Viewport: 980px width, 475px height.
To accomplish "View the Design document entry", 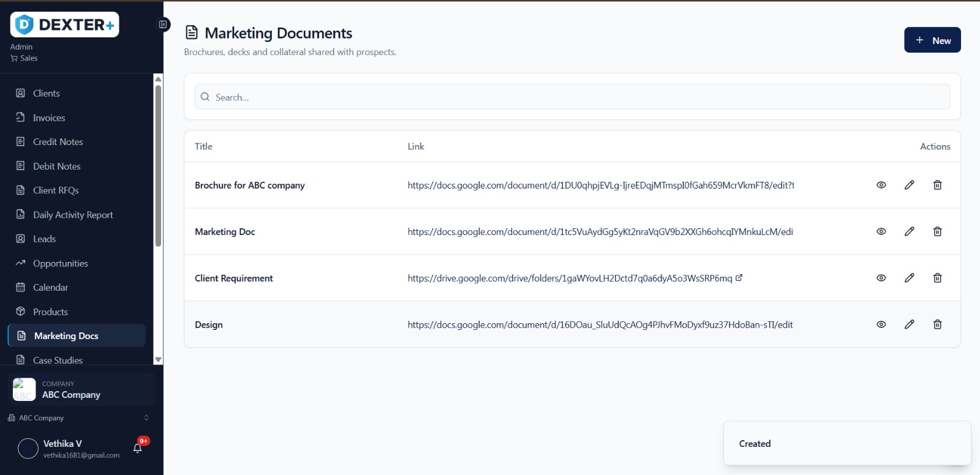I will click(x=881, y=324).
